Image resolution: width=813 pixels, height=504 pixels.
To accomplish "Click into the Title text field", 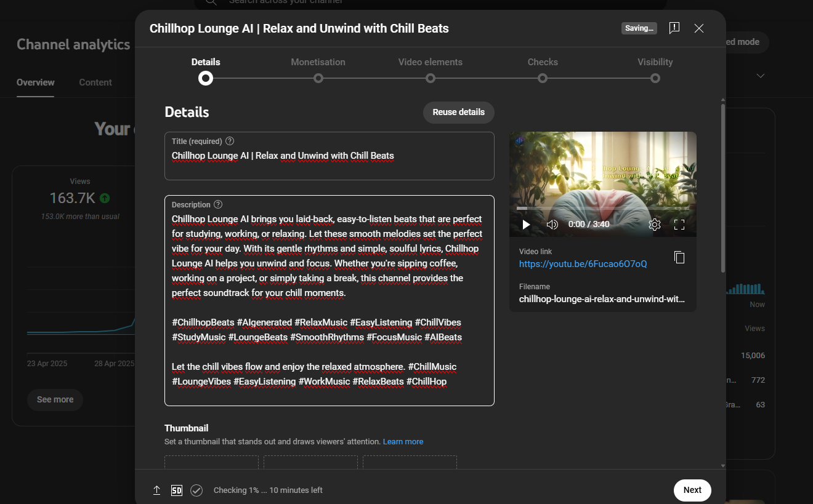I will pyautogui.click(x=330, y=156).
